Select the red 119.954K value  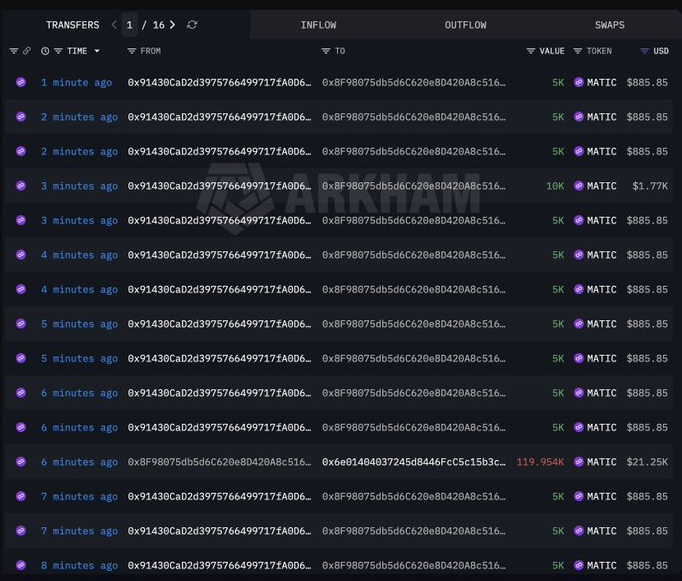pos(540,462)
